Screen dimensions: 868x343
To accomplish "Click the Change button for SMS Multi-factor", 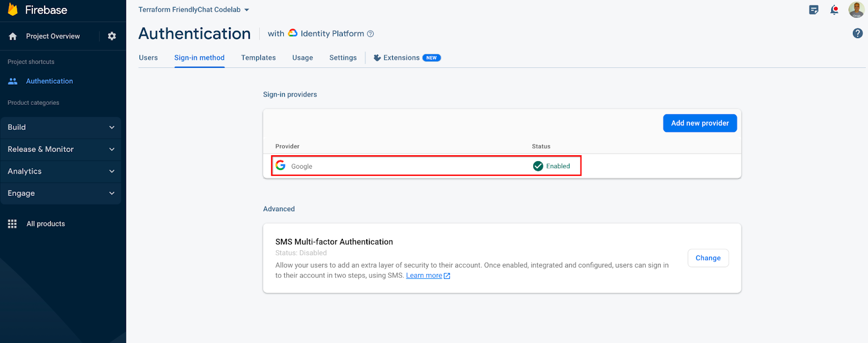I will coord(708,258).
